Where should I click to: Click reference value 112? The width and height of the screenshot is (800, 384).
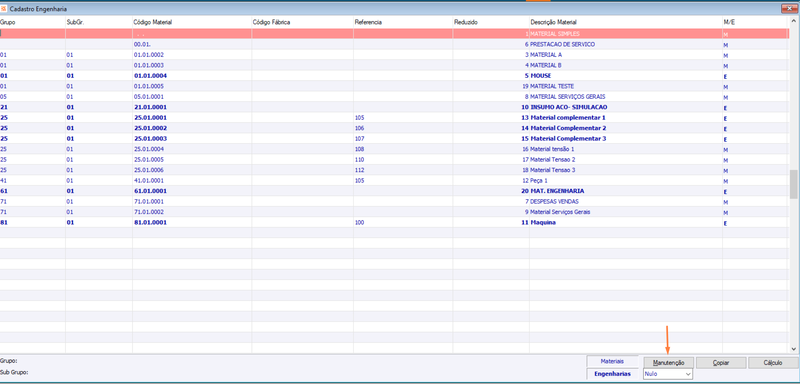(359, 170)
